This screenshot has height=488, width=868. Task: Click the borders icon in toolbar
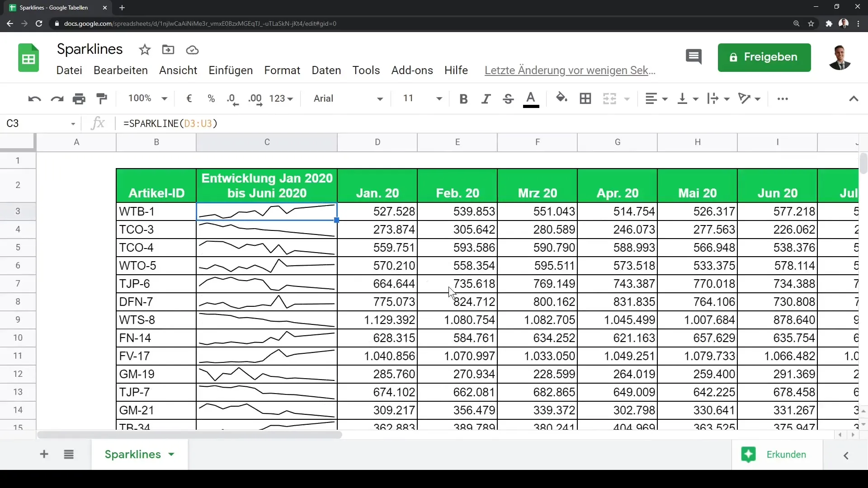(x=586, y=99)
